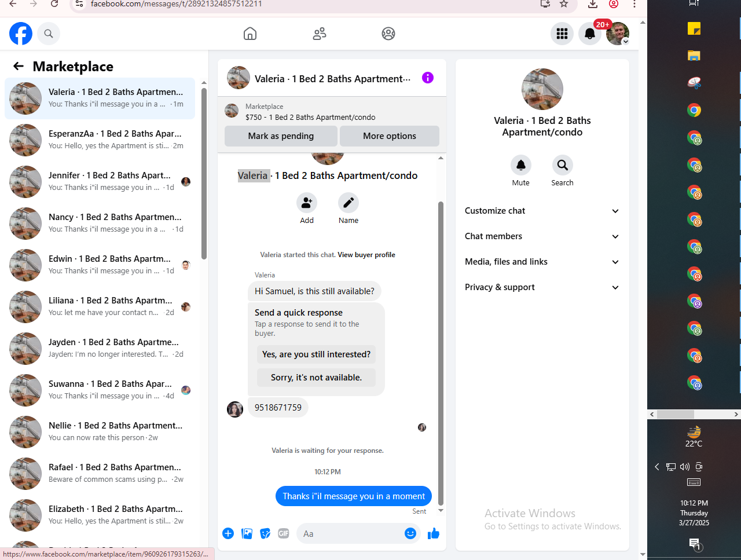Image resolution: width=741 pixels, height=560 pixels.
Task: Open the Friends icon in top navigation
Action: click(x=320, y=34)
